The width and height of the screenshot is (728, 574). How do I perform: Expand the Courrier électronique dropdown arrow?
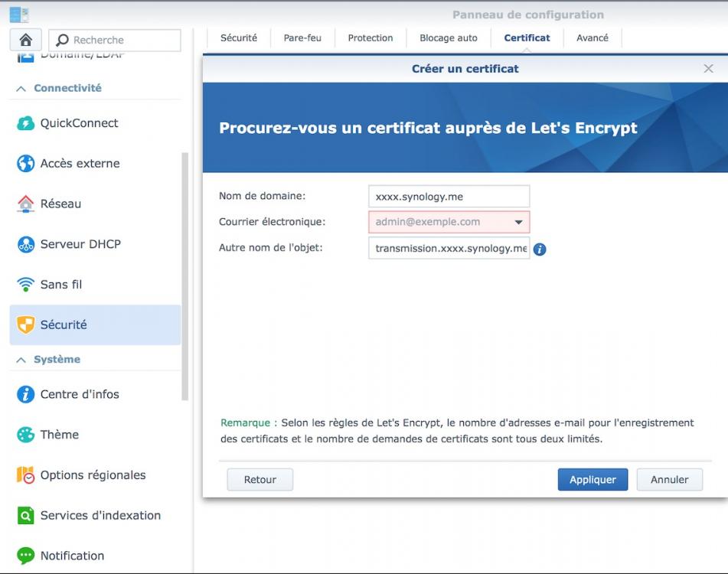pos(518,223)
